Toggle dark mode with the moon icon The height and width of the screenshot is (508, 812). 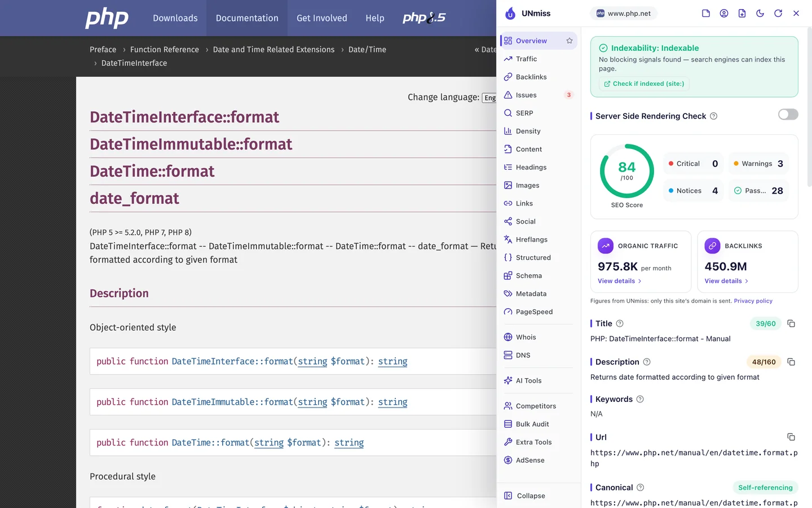tap(760, 14)
